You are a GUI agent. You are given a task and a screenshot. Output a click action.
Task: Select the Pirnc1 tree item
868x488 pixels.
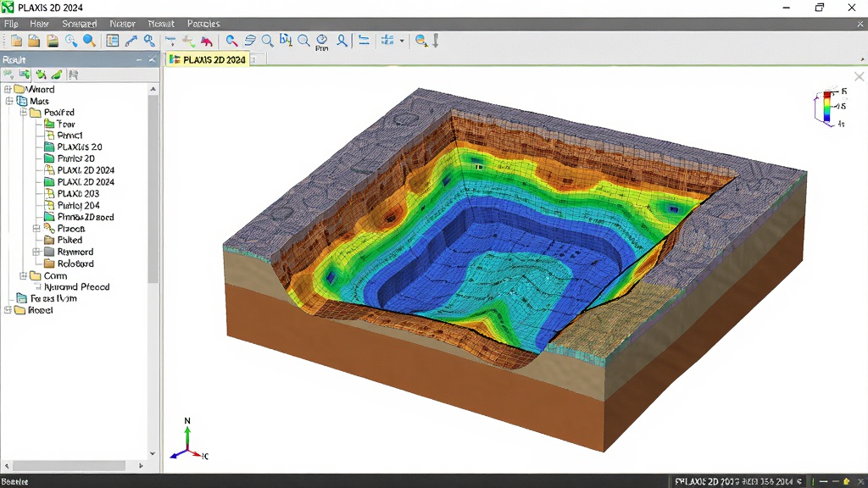pos(70,136)
